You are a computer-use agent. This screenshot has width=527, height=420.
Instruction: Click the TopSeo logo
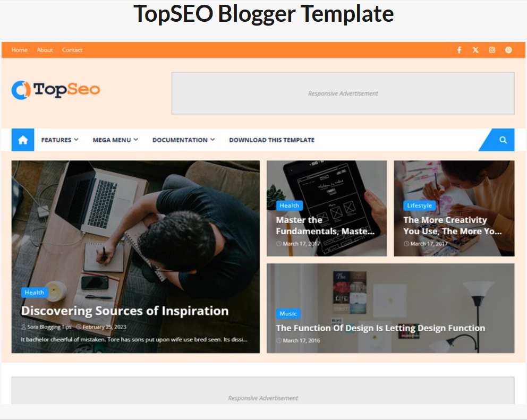click(x=56, y=90)
